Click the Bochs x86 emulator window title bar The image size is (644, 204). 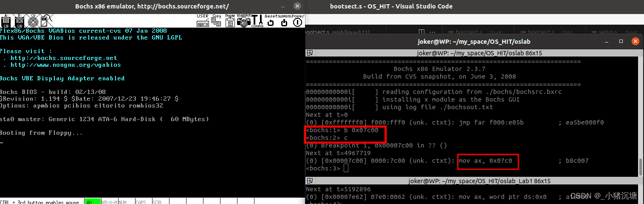152,6
